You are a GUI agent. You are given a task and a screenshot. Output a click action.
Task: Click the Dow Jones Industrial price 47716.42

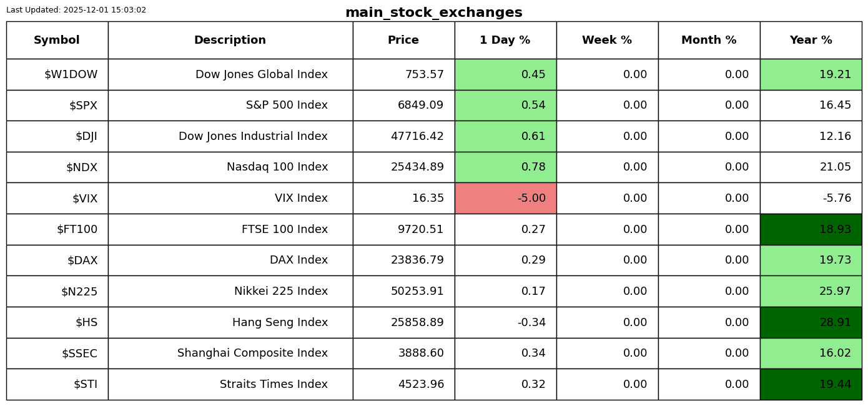coord(417,136)
